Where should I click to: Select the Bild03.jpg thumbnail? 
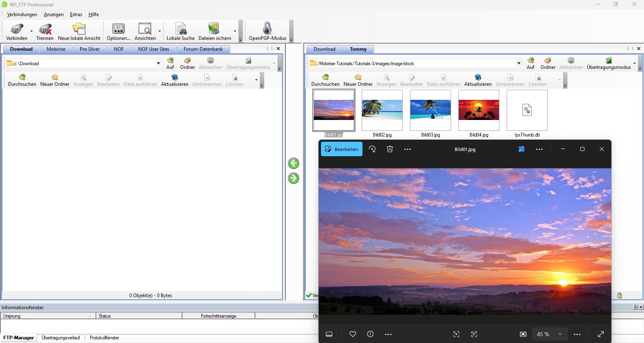click(x=430, y=111)
